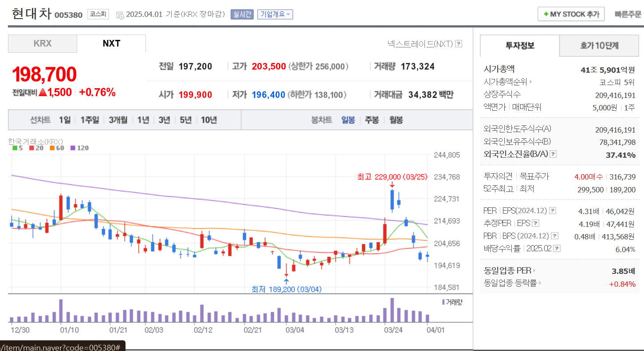Image resolution: width=644 pixels, height=351 pixels.
Task: Click the 상장주식수 value 209,416,191
Action: [615, 95]
